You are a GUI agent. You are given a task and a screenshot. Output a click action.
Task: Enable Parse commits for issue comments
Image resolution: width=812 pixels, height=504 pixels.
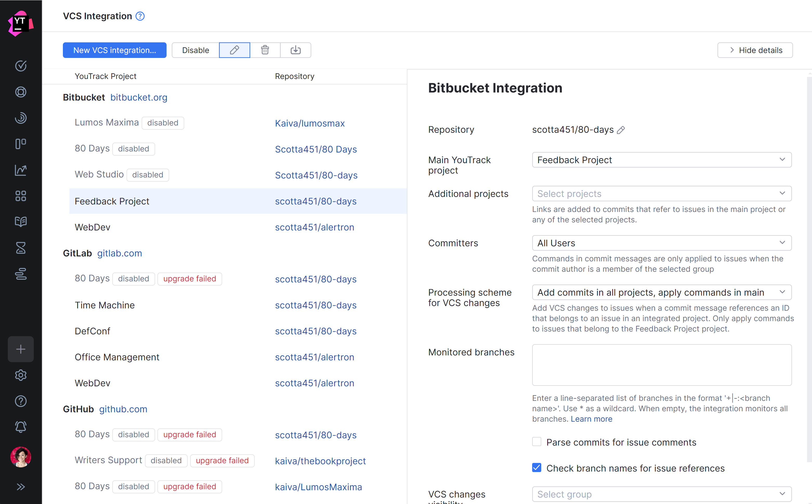click(x=536, y=441)
